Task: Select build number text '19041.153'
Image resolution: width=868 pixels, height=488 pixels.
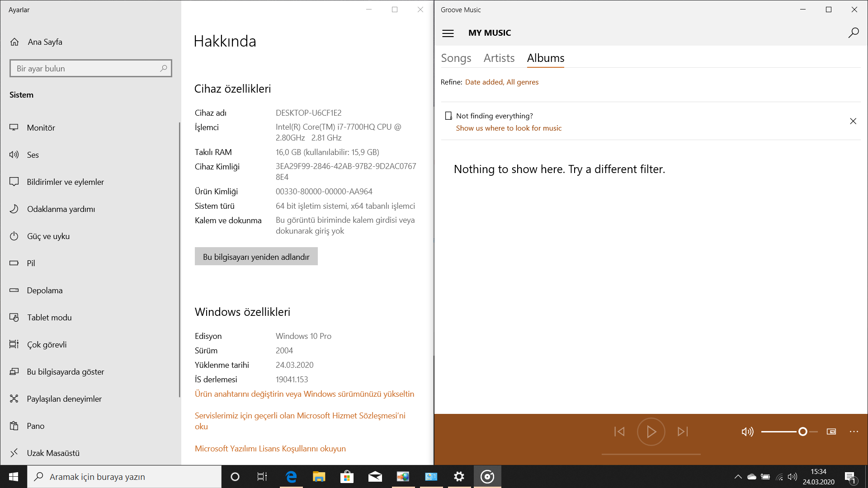Action: pyautogui.click(x=292, y=379)
